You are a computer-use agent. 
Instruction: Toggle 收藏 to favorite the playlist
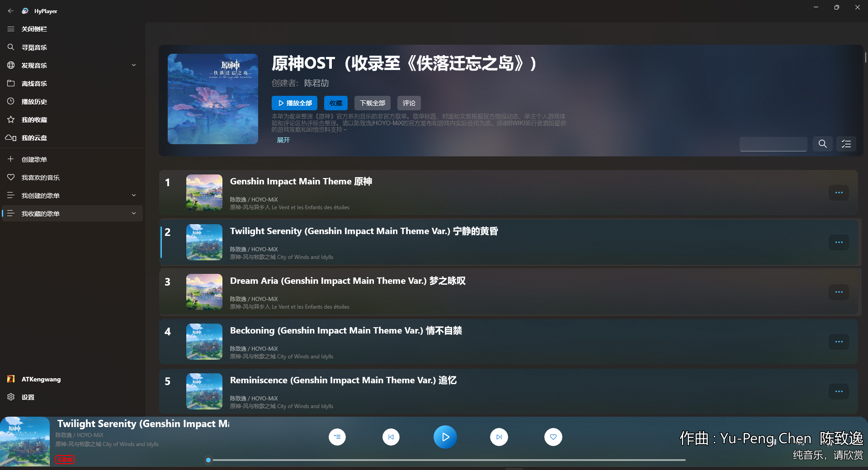tap(336, 103)
